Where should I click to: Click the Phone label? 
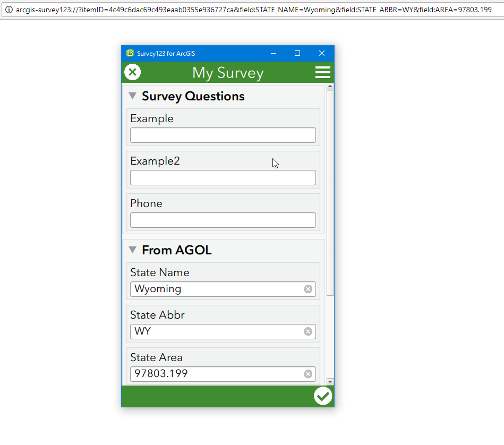click(146, 203)
